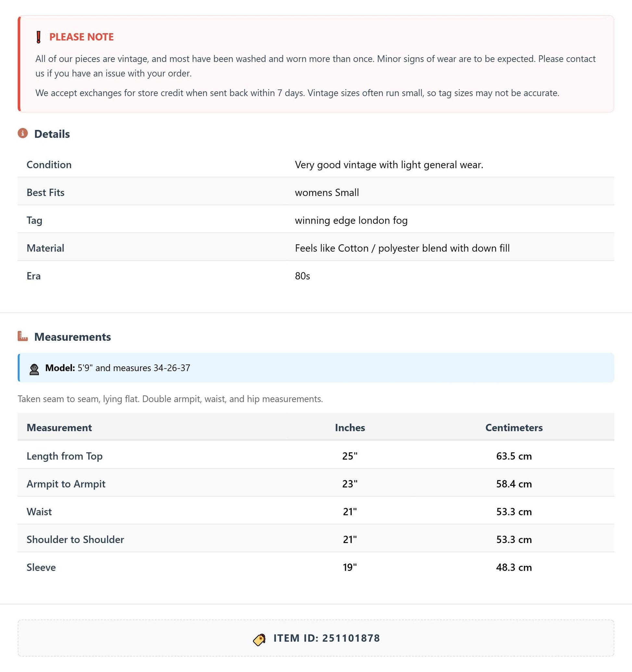Click the womens Small best fits value
The image size is (632, 672).
point(327,192)
